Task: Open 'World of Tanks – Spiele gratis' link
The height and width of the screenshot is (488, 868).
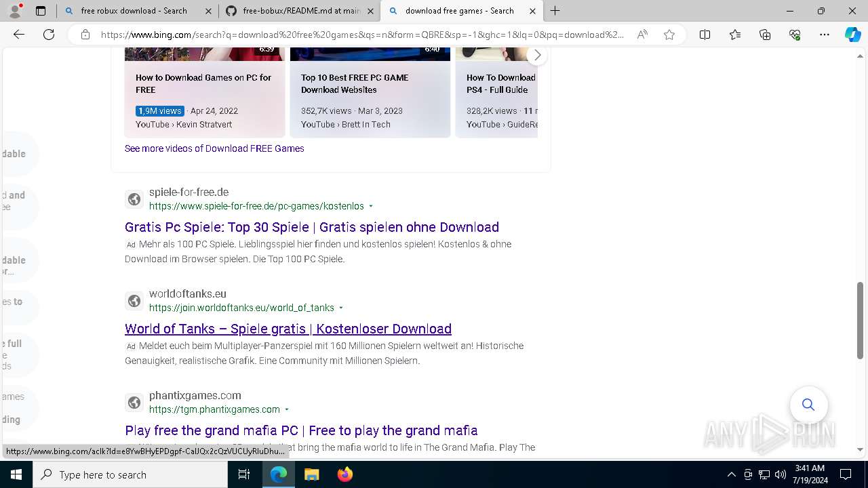Action: click(x=288, y=329)
